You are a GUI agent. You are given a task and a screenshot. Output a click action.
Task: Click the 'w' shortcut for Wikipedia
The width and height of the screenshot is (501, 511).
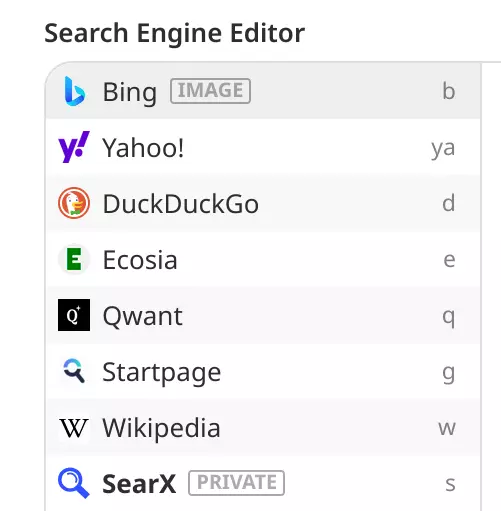(447, 428)
